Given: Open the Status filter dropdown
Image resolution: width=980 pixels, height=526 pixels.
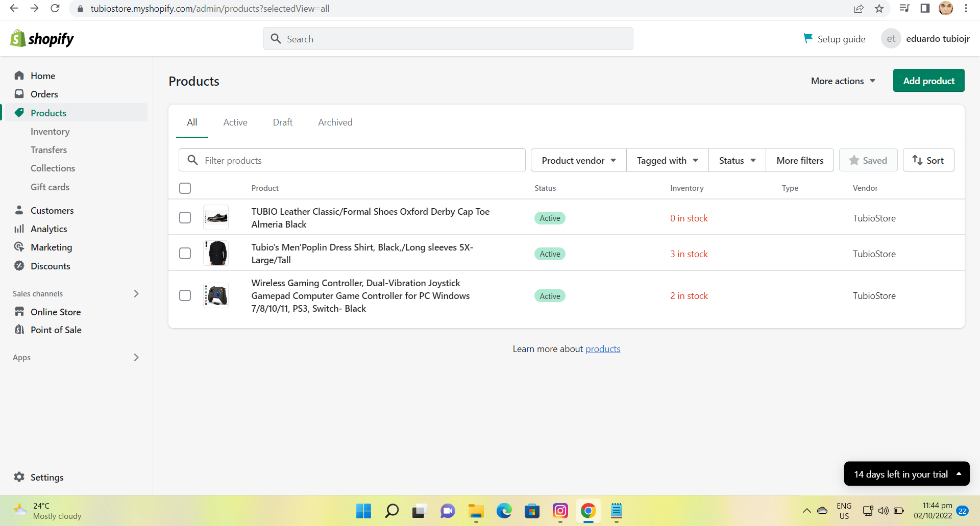Looking at the screenshot, I should tap(737, 160).
